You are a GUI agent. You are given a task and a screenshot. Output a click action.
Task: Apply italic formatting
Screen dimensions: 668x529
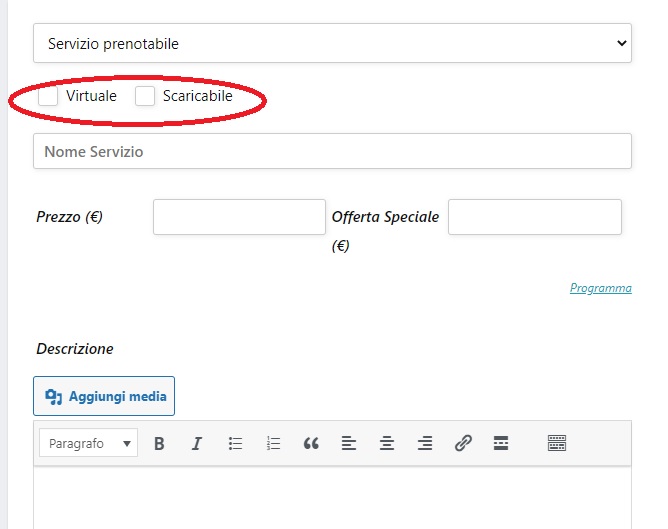click(197, 444)
